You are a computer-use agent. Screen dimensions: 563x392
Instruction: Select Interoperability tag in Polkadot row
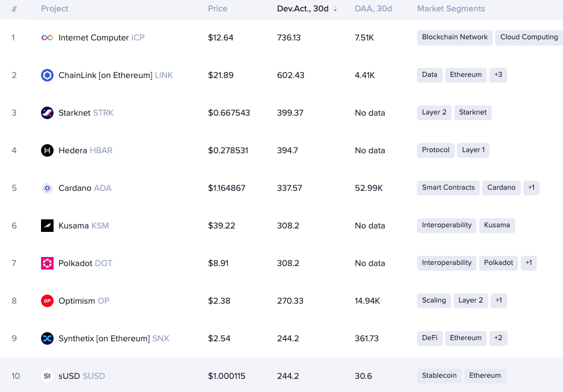point(447,263)
